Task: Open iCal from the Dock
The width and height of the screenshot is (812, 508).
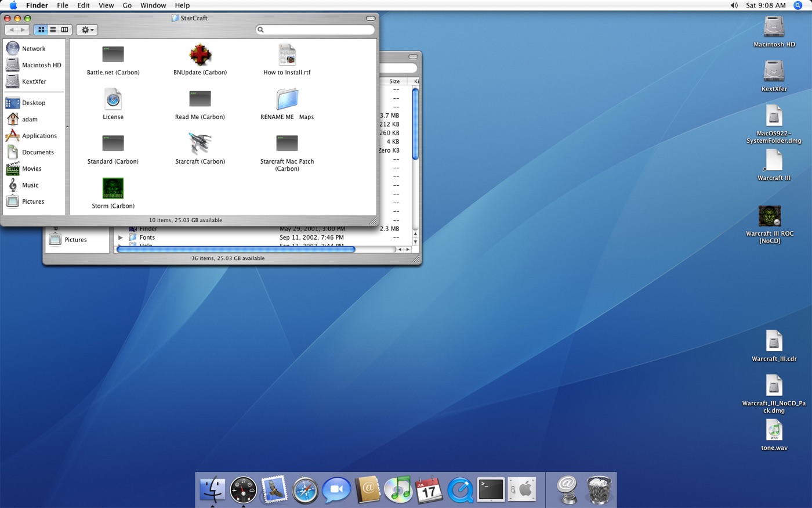Action: 429,490
